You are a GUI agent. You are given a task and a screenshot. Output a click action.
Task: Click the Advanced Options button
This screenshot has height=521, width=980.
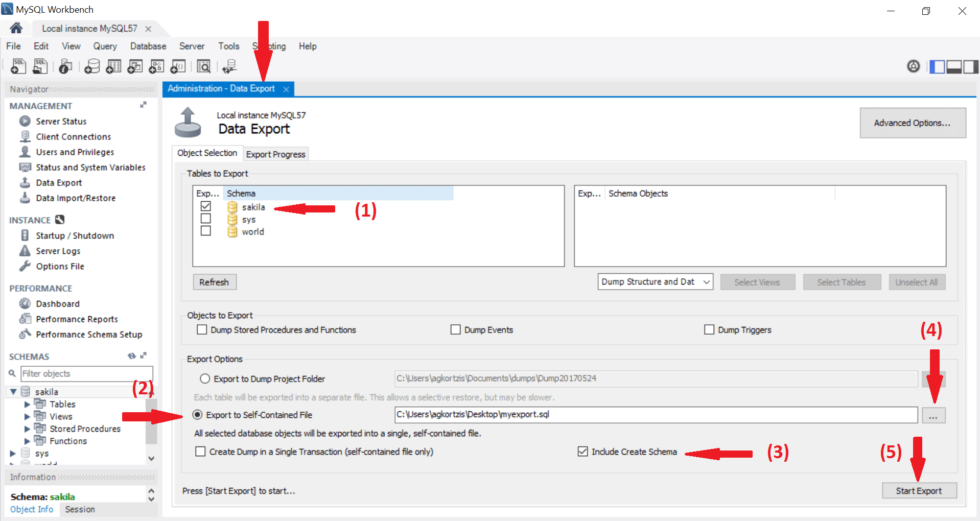pyautogui.click(x=913, y=123)
